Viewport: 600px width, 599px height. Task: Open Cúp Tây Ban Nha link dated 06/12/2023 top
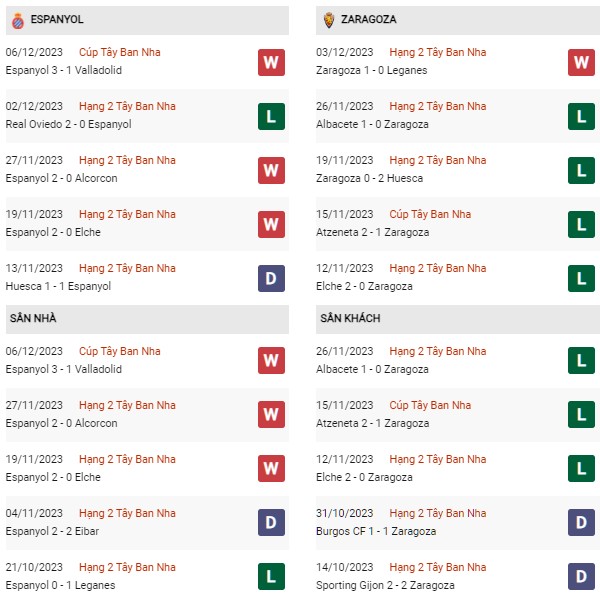click(120, 52)
